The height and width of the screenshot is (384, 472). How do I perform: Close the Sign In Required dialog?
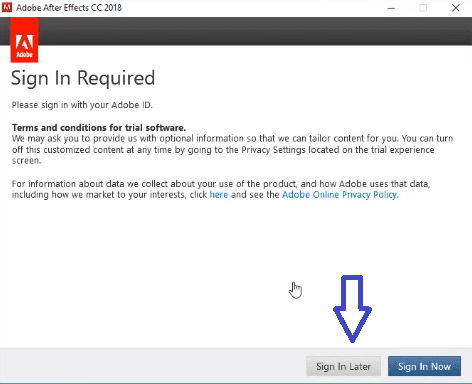point(455,8)
